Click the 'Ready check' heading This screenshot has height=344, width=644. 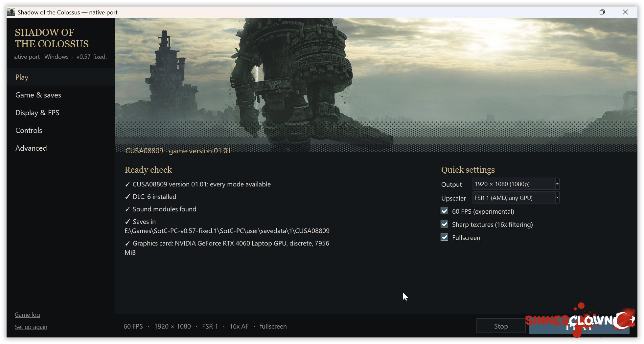(x=148, y=170)
